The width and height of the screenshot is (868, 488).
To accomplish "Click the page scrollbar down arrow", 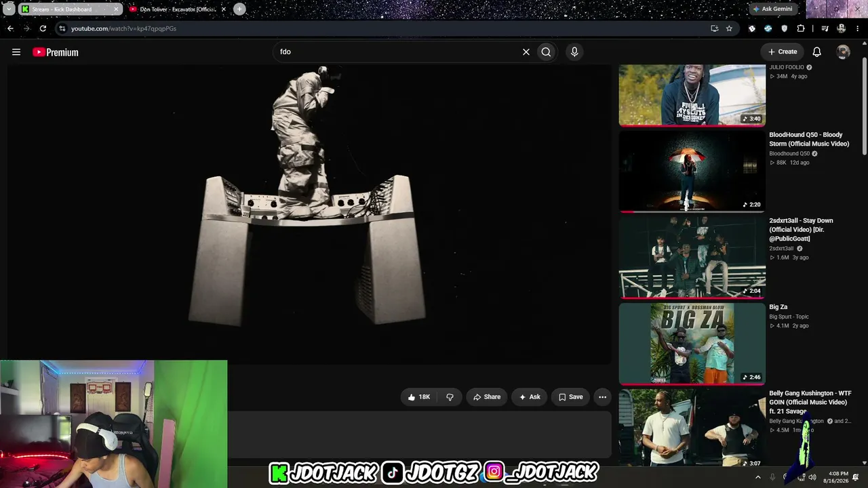I will click(864, 464).
